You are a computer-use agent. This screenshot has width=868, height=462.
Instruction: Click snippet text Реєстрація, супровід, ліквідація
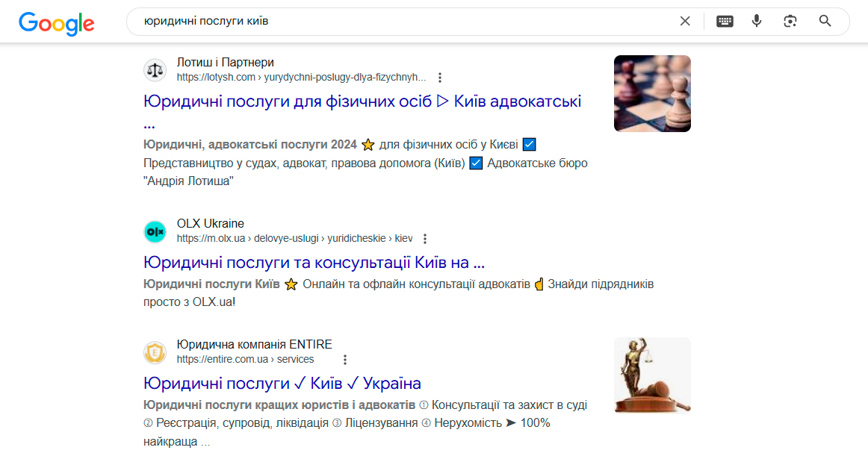coord(242,423)
